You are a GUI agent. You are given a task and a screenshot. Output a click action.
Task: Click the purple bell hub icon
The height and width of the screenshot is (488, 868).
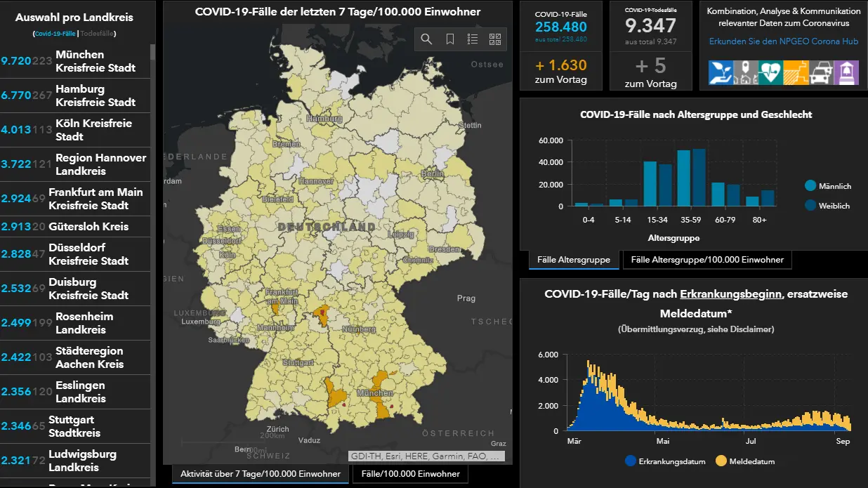tap(846, 72)
